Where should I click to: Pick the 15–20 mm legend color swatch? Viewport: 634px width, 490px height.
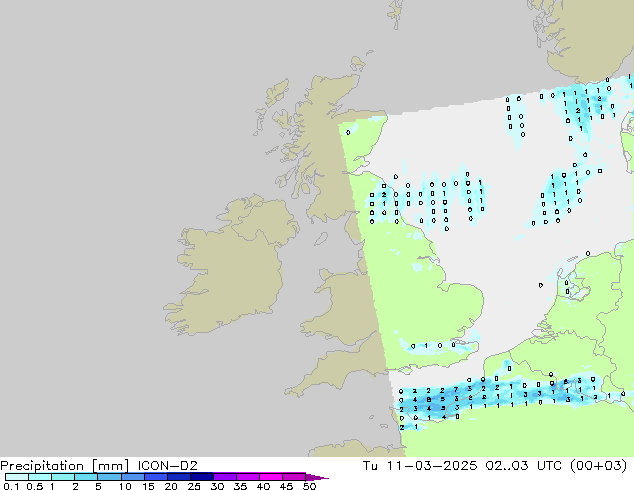pyautogui.click(x=155, y=477)
